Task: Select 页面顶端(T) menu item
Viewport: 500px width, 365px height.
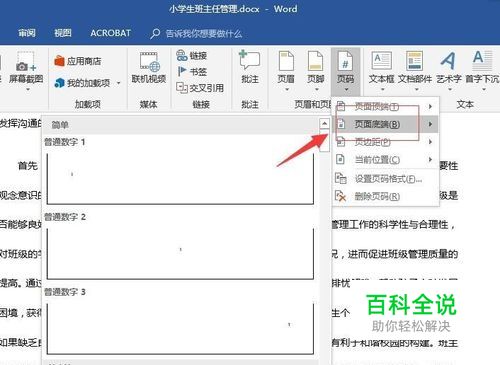Action: tap(385, 106)
